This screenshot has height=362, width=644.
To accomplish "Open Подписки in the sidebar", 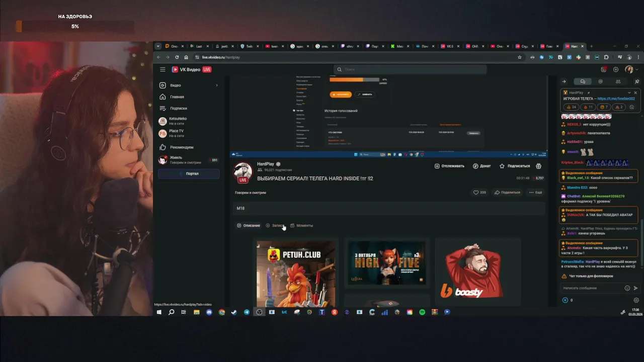I will (189, 108).
